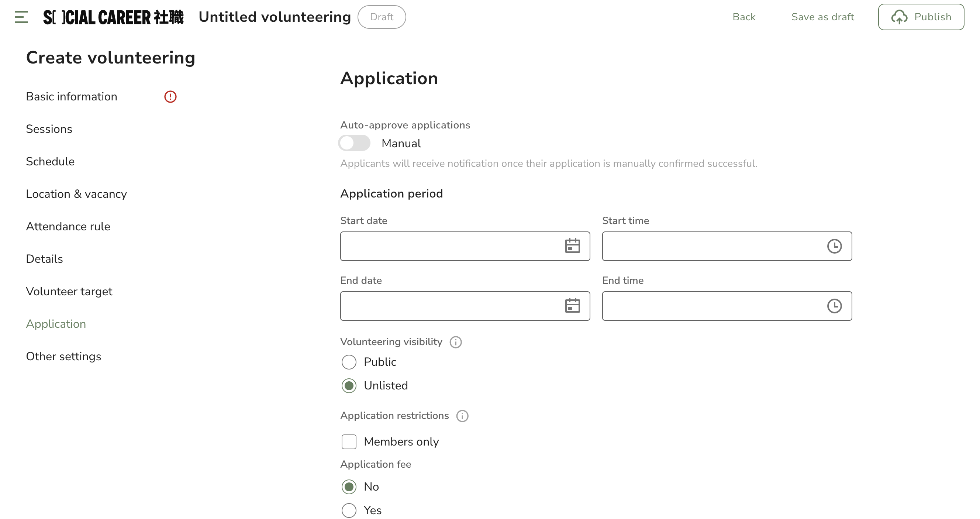980x519 pixels.
Task: Select Public volunteering visibility radio button
Action: coord(349,361)
